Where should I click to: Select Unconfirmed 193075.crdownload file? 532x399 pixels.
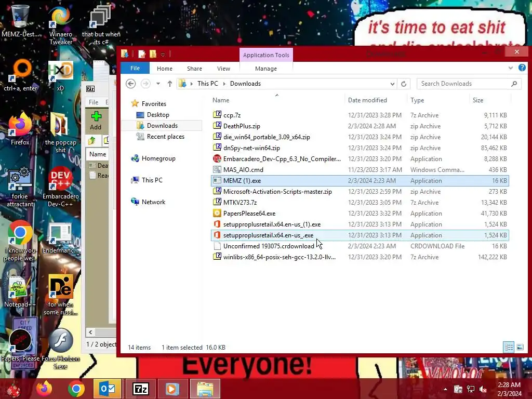360,246
